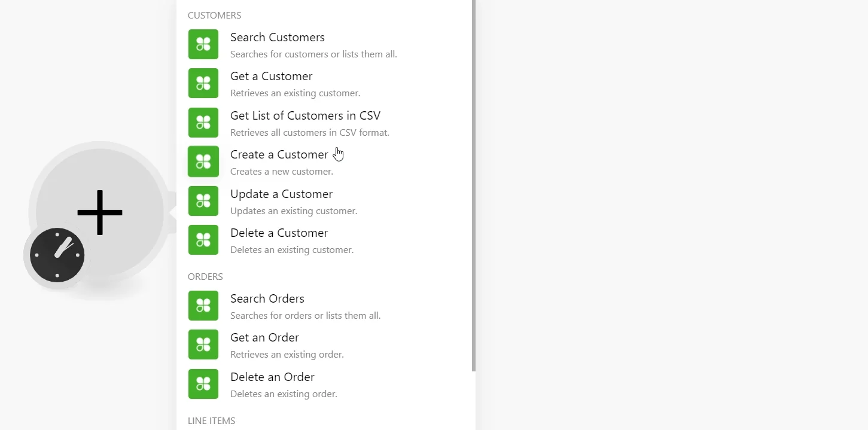This screenshot has width=868, height=430.
Task: Choose the Get an Order title
Action: coord(264,337)
